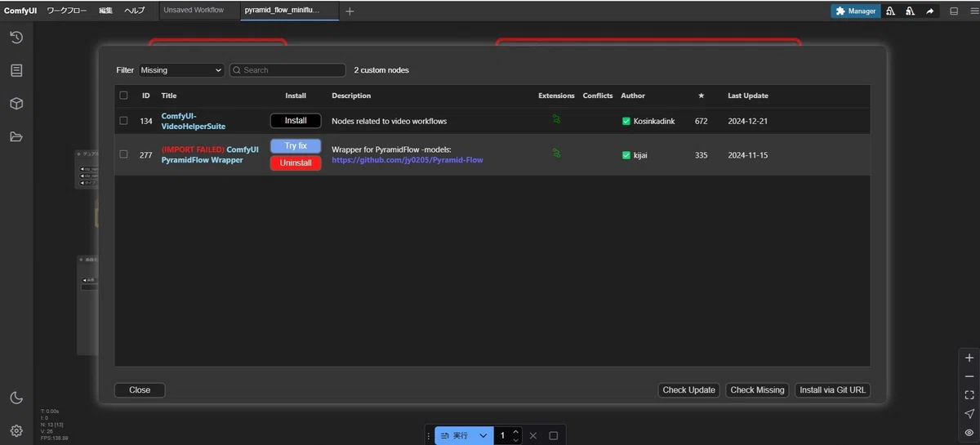
Task: Open the 編集 menu
Action: tap(105, 11)
